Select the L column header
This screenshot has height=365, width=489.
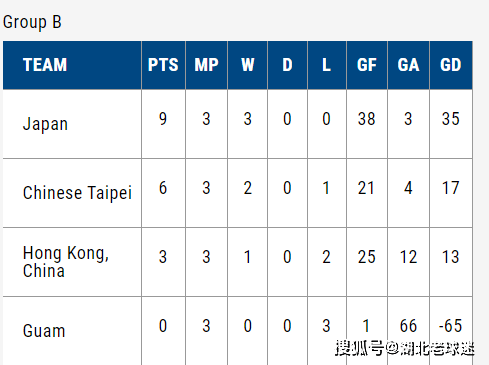tap(326, 65)
